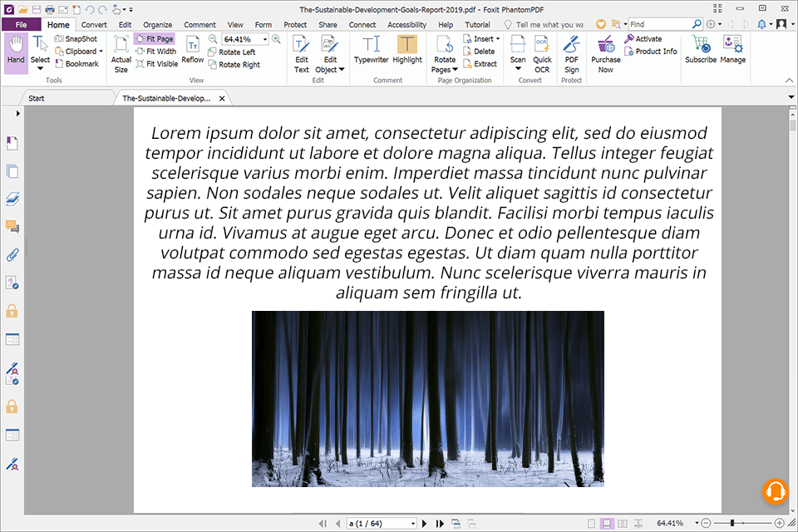The image size is (798, 532).
Task: Toggle Fit Visible view mode
Action: 157,64
